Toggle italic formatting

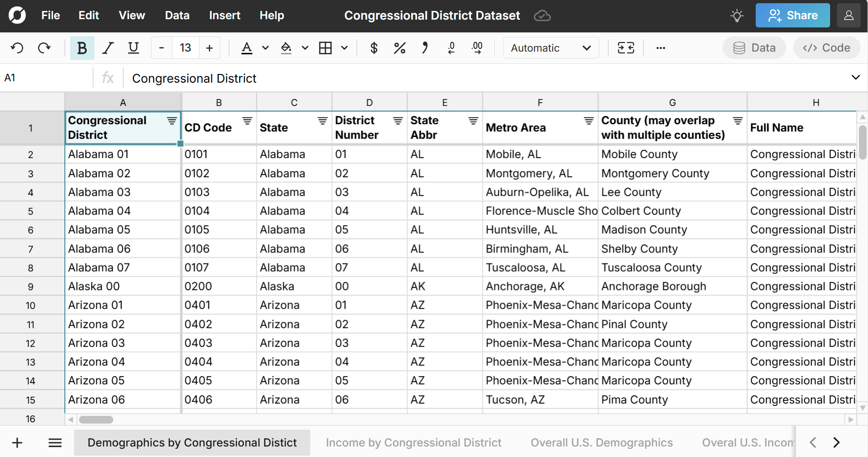pos(108,48)
